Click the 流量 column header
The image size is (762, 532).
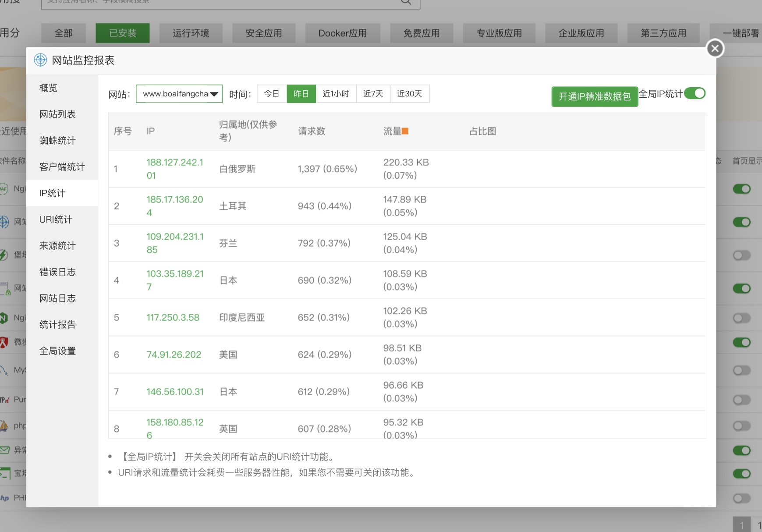click(x=393, y=131)
